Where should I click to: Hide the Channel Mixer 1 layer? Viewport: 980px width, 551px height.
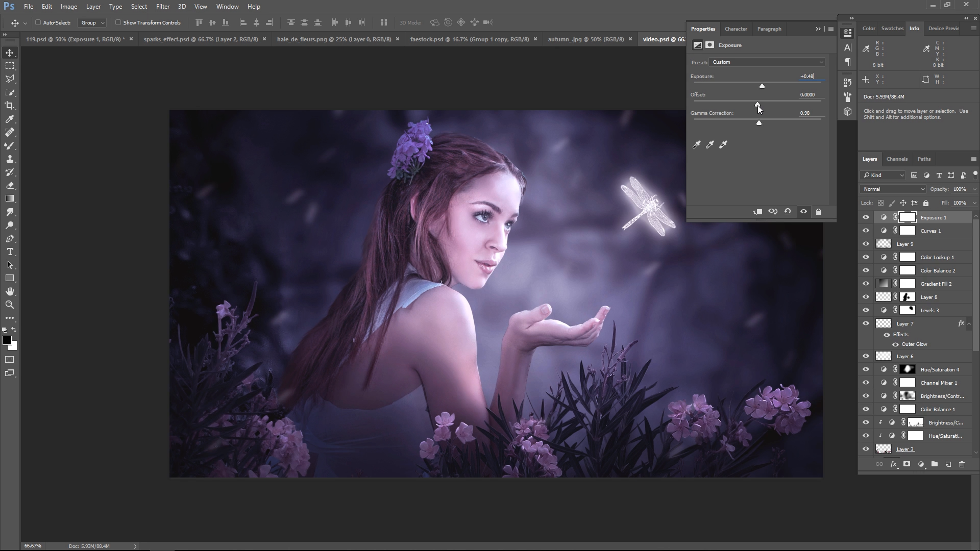866,383
